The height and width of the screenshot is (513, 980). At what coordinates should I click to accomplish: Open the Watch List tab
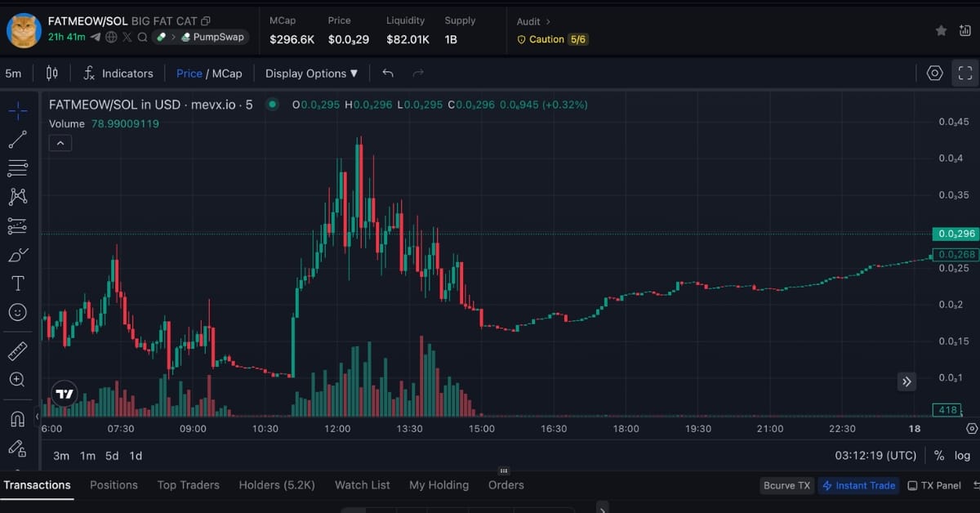point(363,485)
